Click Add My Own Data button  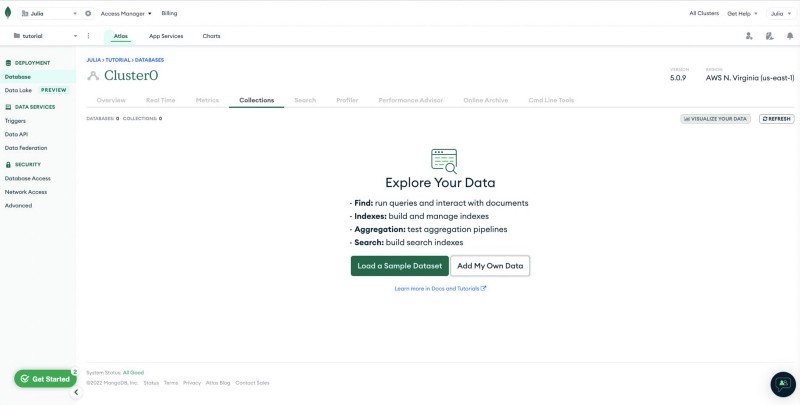pyautogui.click(x=490, y=266)
